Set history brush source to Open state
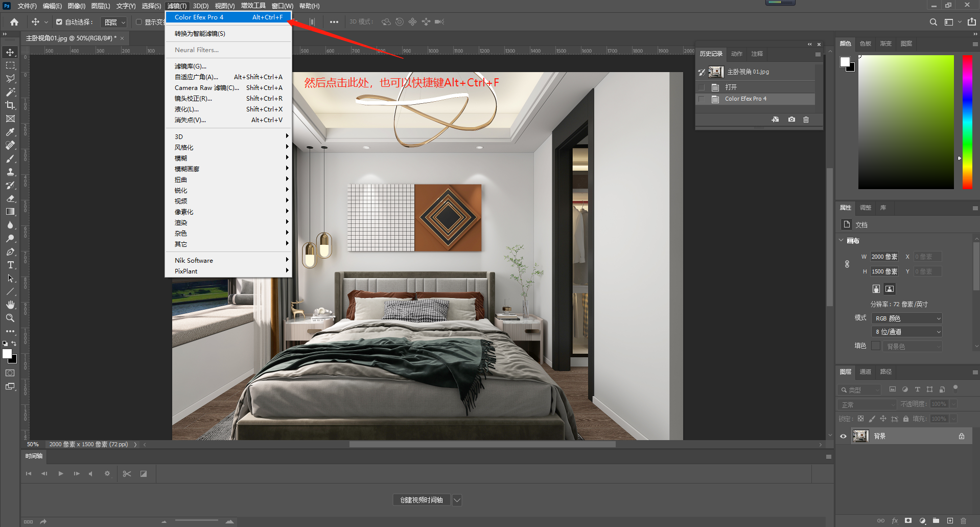980x527 pixels. [x=702, y=87]
